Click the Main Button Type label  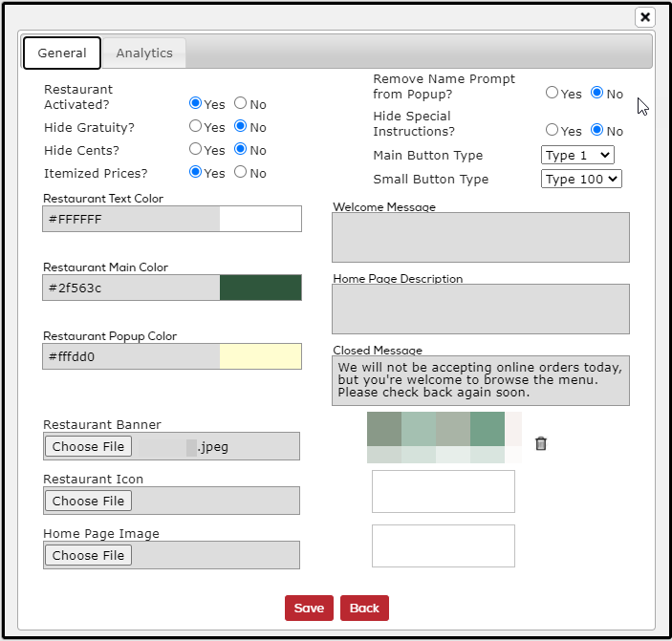tap(427, 155)
